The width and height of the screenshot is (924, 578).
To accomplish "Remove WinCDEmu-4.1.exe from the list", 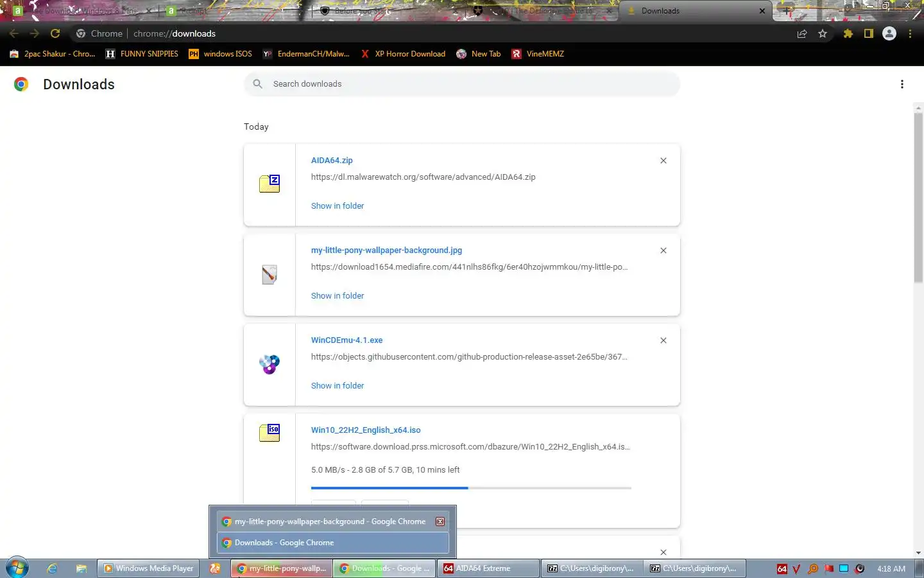I will [663, 340].
